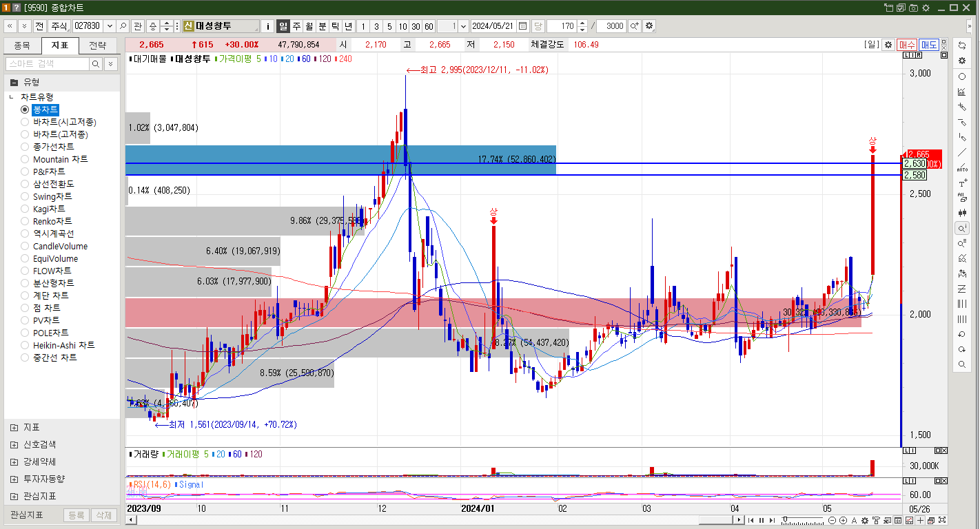Click the 관 button in top toolbar
Screen dimensions: 980x529
coord(137,26)
